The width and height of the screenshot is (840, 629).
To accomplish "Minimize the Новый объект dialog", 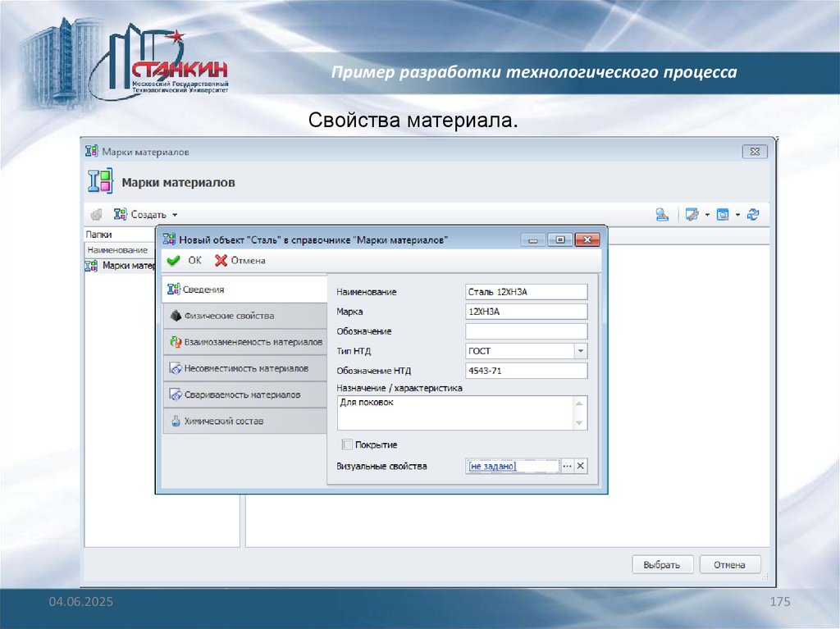I will 533,239.
